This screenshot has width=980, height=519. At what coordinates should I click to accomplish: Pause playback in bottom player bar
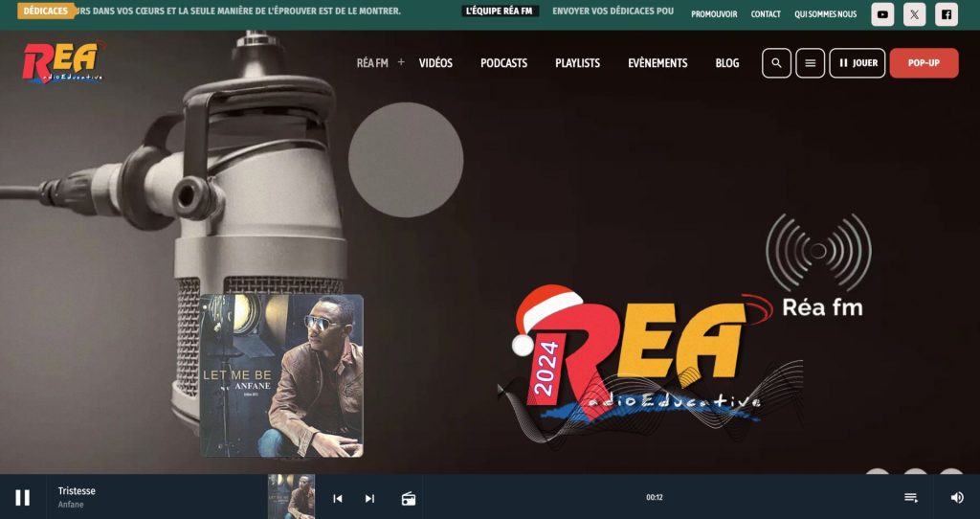coord(23,498)
